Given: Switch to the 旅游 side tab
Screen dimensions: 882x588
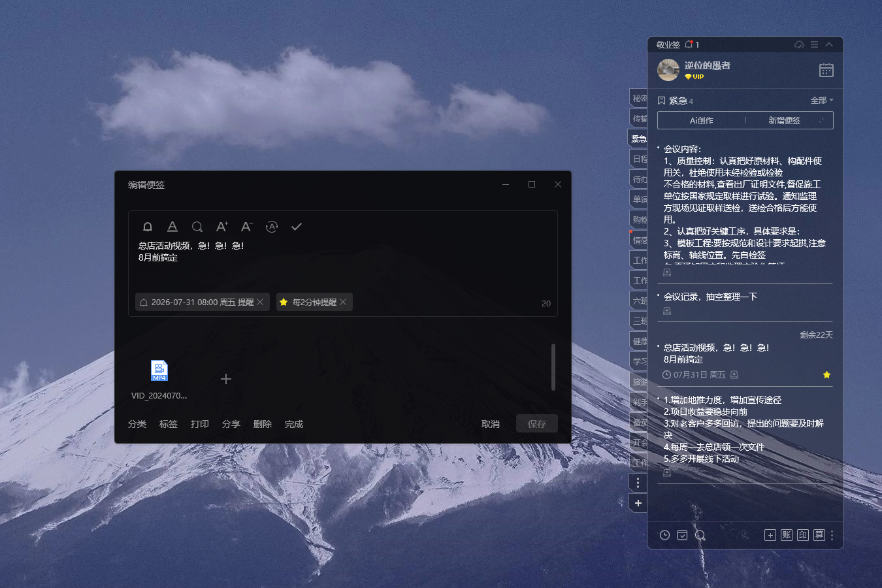Looking at the screenshot, I should (639, 382).
